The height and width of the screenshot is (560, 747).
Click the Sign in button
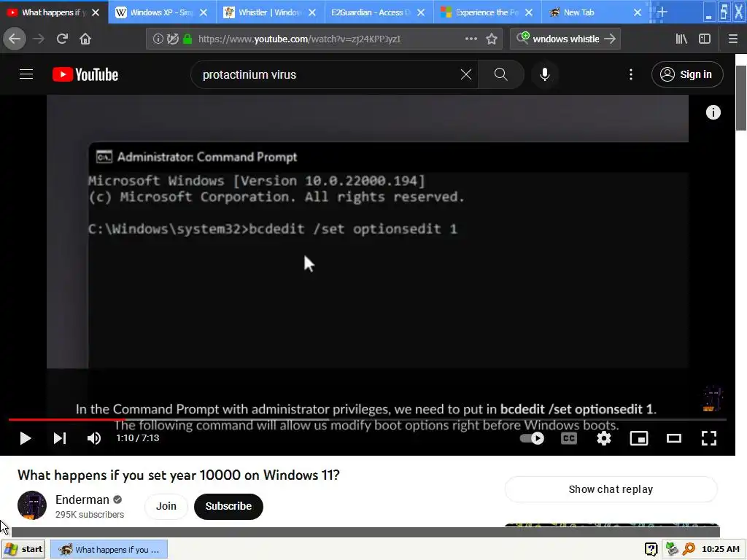(687, 74)
